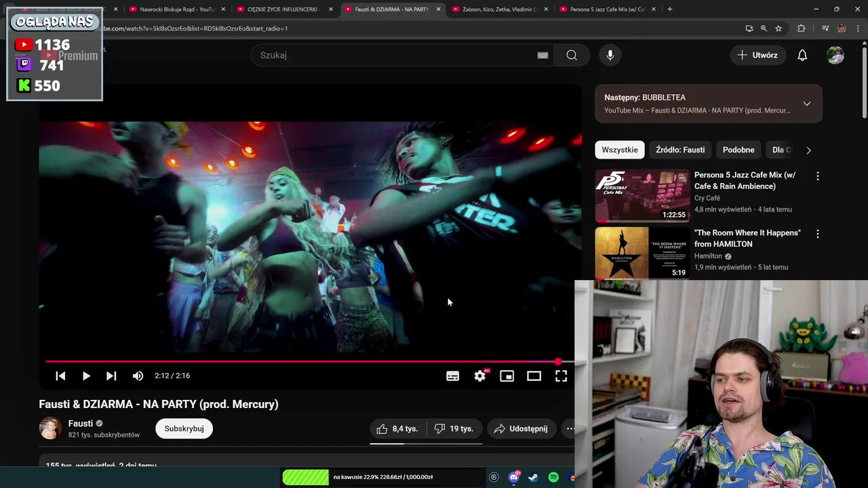This screenshot has height=488, width=868.
Task: Play the paused video
Action: click(86, 375)
